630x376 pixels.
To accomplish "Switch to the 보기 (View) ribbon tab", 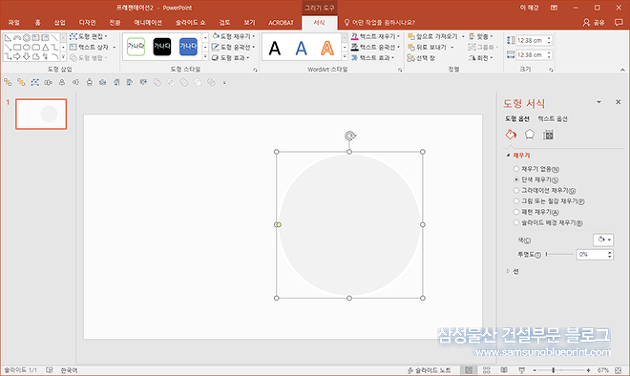I will (x=249, y=22).
